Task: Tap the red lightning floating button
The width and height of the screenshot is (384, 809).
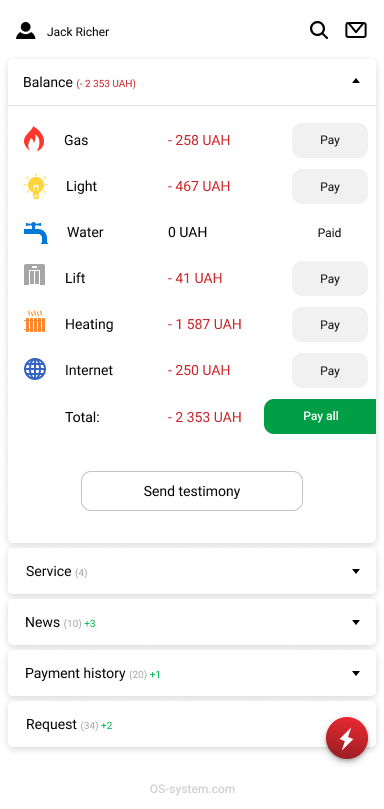Action: pyautogui.click(x=347, y=738)
